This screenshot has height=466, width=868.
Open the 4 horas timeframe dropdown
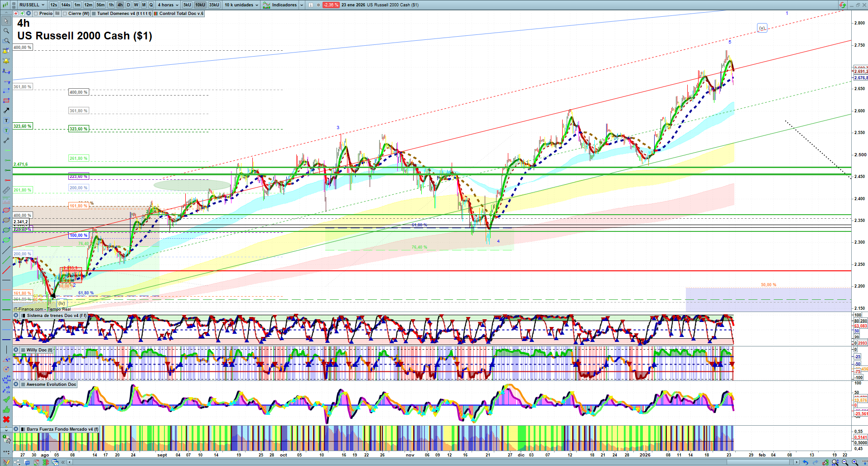click(x=168, y=5)
